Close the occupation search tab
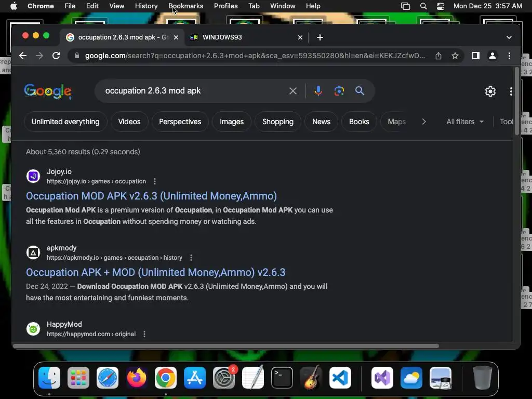This screenshot has height=399, width=532. pyautogui.click(x=176, y=37)
